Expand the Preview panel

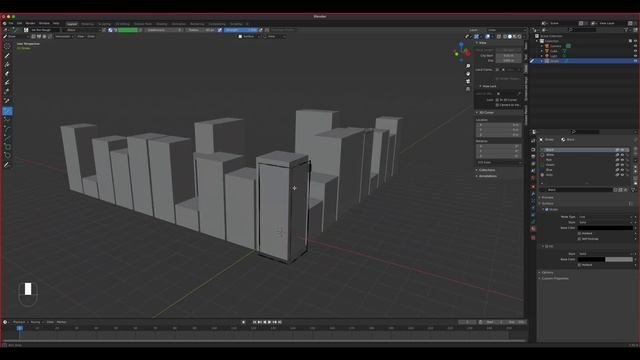[547, 198]
